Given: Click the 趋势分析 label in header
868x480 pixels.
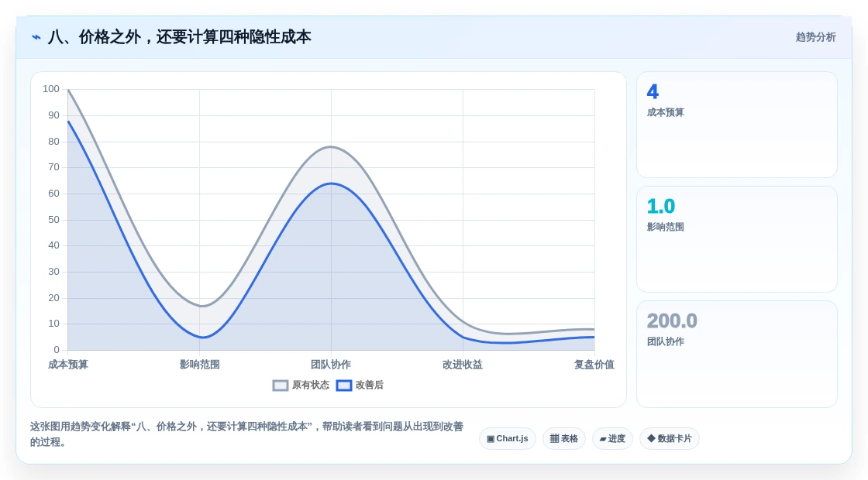Looking at the screenshot, I should [815, 37].
